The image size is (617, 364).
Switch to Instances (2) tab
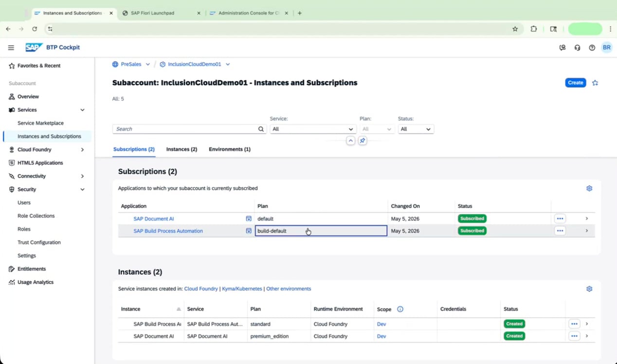click(181, 149)
